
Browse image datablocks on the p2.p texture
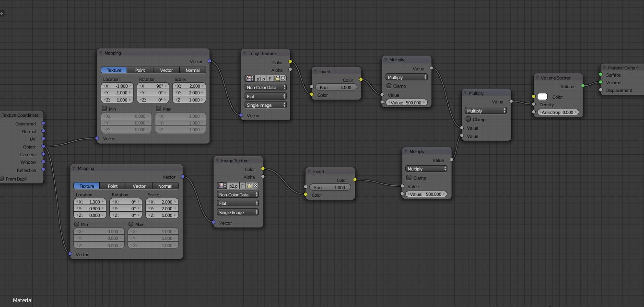(222, 185)
